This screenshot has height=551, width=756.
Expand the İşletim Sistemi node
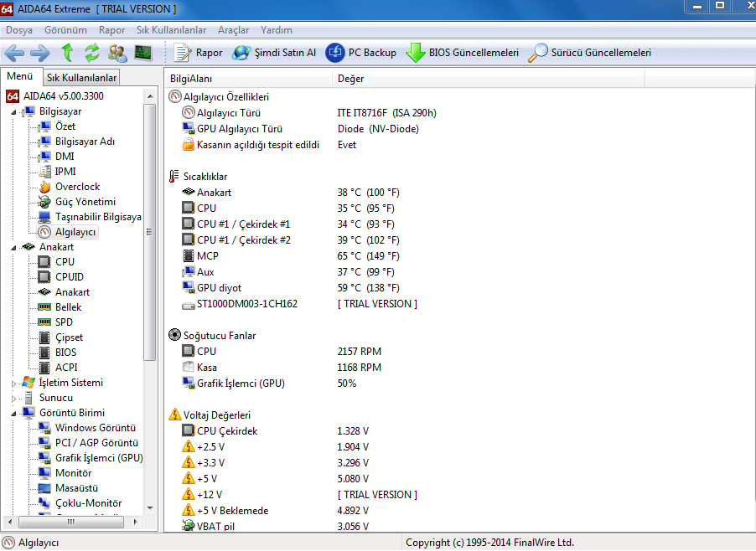[13, 384]
